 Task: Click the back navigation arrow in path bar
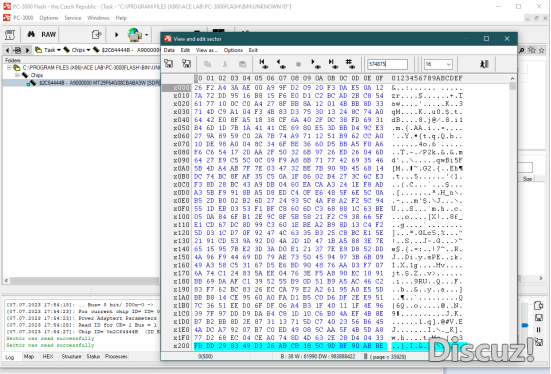tap(7, 50)
